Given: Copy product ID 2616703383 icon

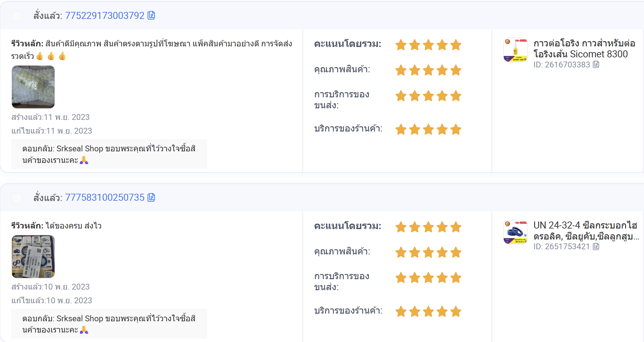Looking at the screenshot, I should coord(596,64).
